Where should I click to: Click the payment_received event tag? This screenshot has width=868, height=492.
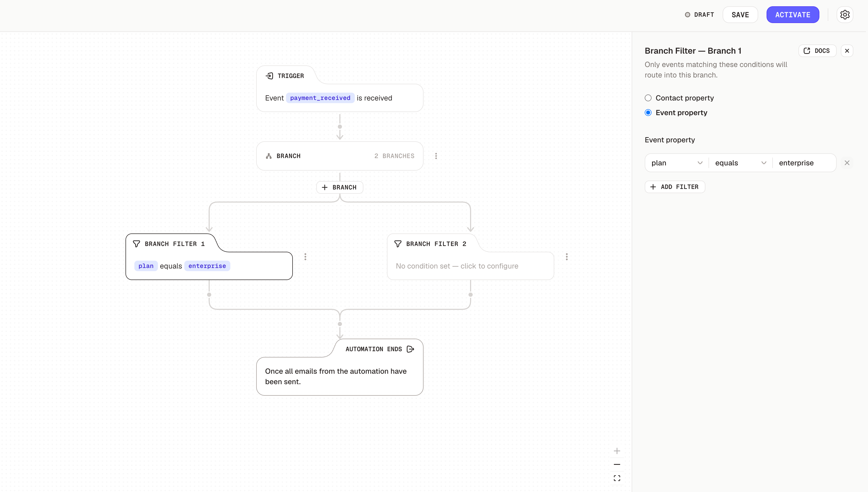tap(320, 98)
